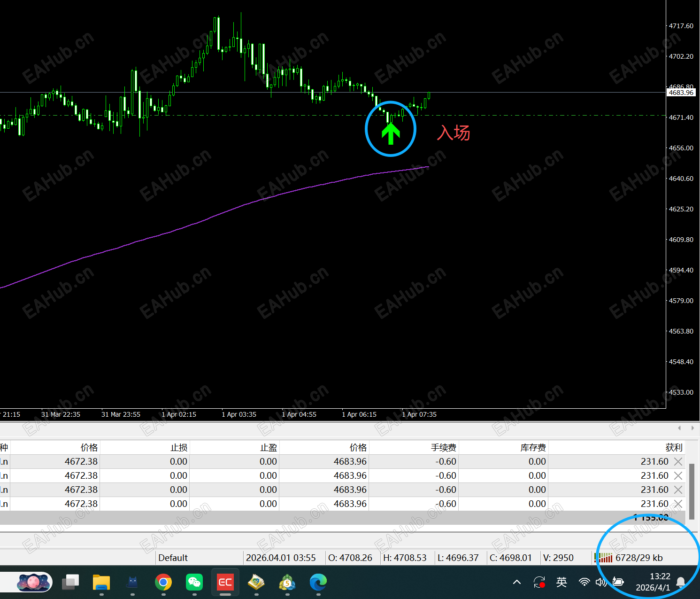Open File Explorer from the taskbar
This screenshot has width=700, height=599.
101,583
